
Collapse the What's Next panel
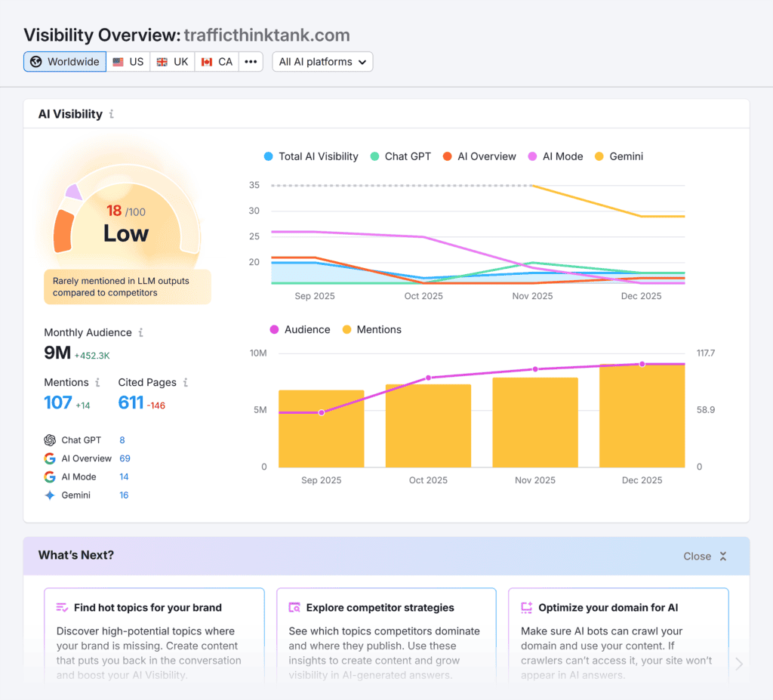[x=704, y=556]
